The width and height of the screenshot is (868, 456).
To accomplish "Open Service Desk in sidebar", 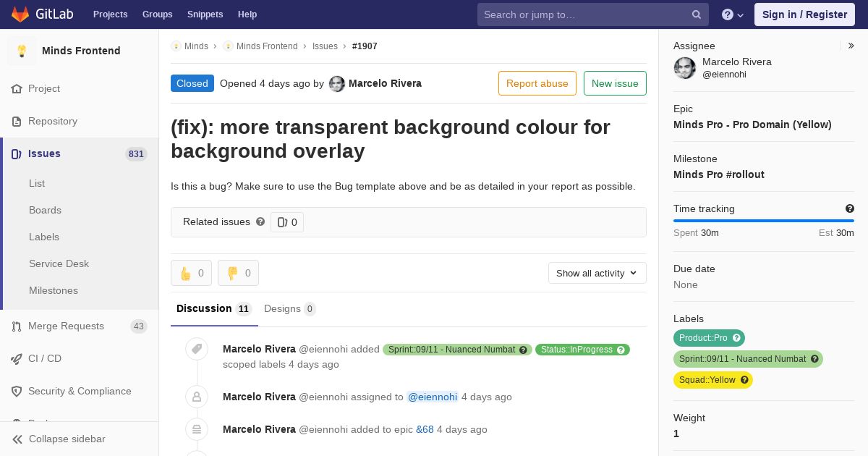I will tap(59, 263).
